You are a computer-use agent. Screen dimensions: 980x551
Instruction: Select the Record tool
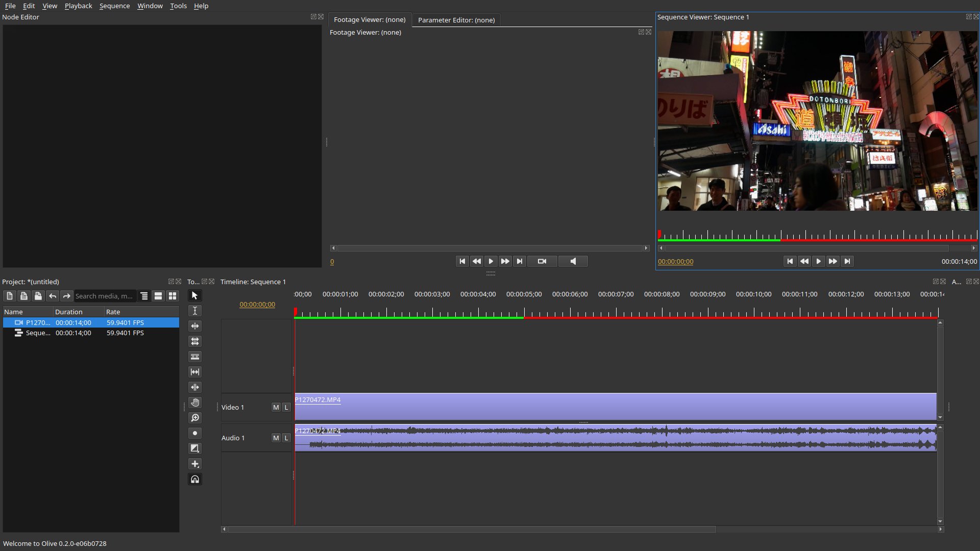[x=194, y=433]
